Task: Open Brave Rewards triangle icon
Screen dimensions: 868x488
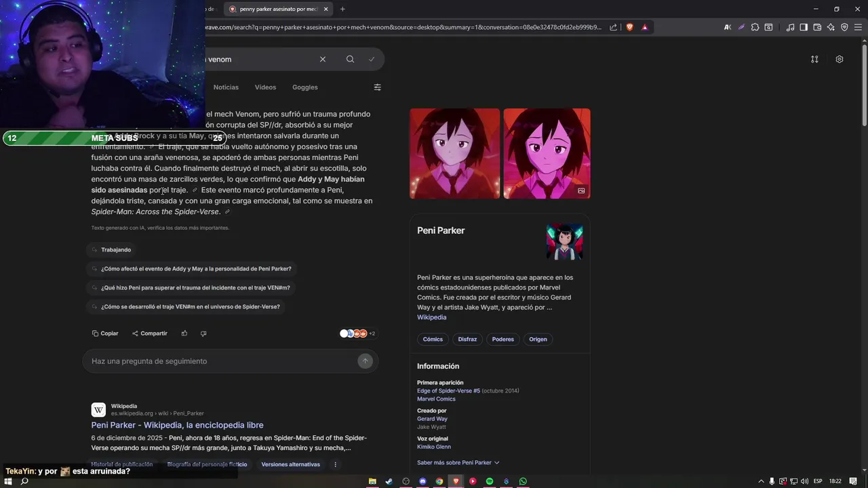Action: point(644,27)
